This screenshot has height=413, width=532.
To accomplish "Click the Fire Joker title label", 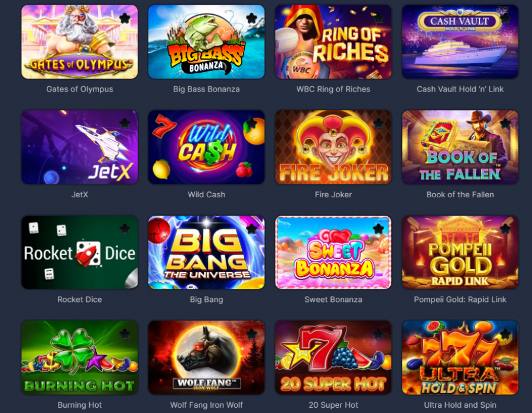I will (x=333, y=194).
